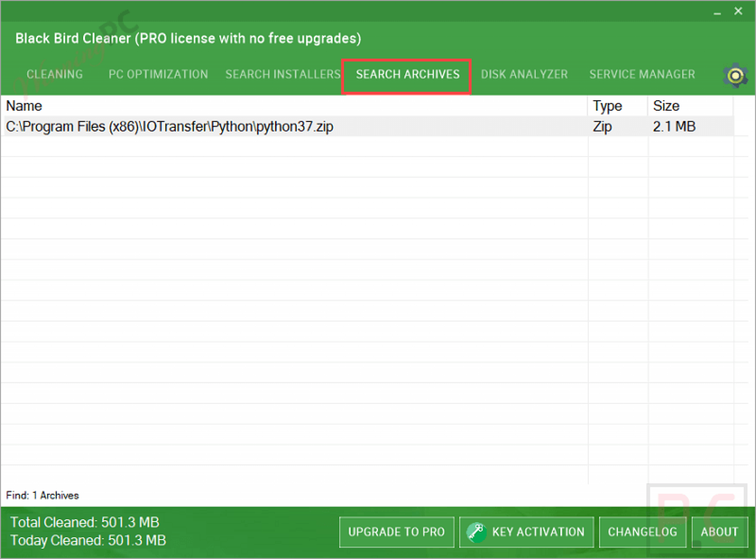Open the Disk Analyzer
756x559 pixels.
tap(524, 74)
